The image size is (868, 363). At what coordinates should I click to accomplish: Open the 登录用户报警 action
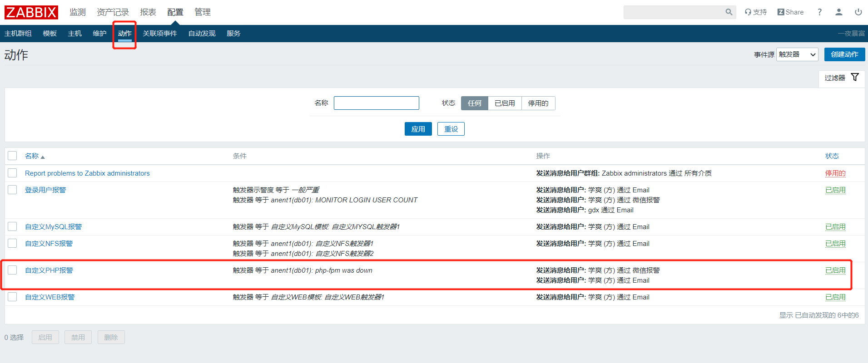[45, 190]
